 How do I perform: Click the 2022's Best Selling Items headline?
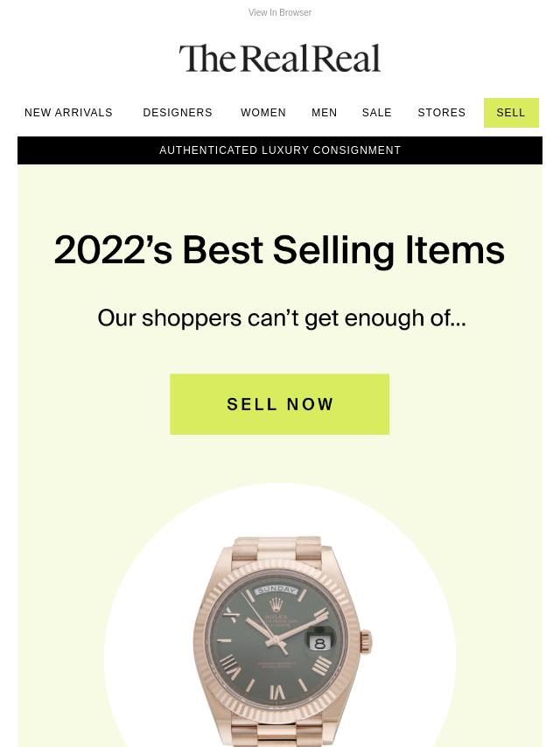pyautogui.click(x=279, y=250)
